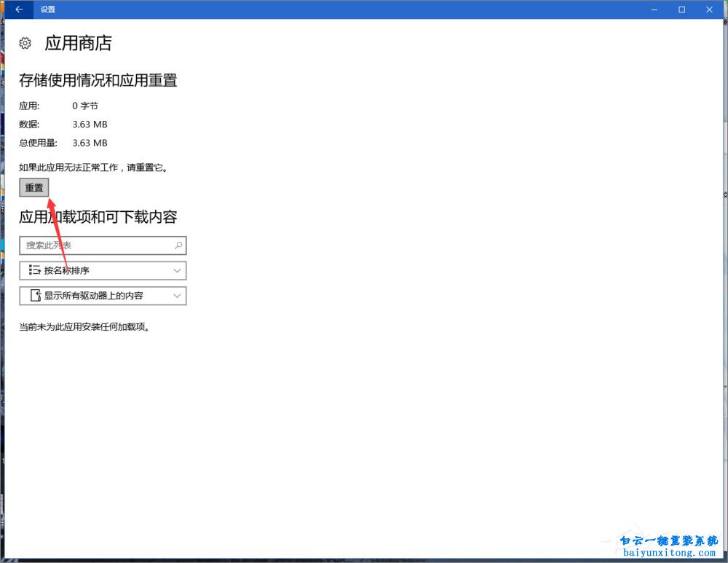Open the 按名称排序 sort dropdown
This screenshot has width=728, height=563.
coord(102,270)
